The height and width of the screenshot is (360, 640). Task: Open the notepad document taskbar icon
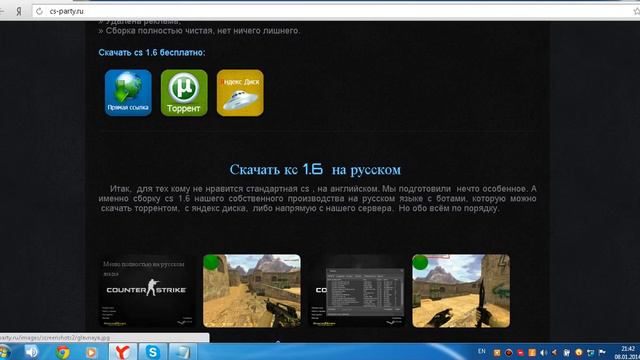pyautogui.click(x=183, y=352)
